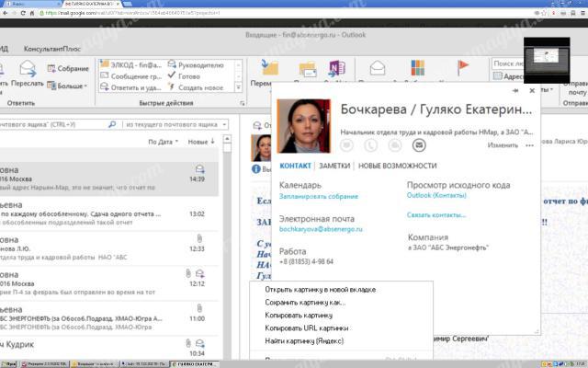Switch to the НОВЫЕ ВОЗМОЖНОСТИ tab

[398, 166]
